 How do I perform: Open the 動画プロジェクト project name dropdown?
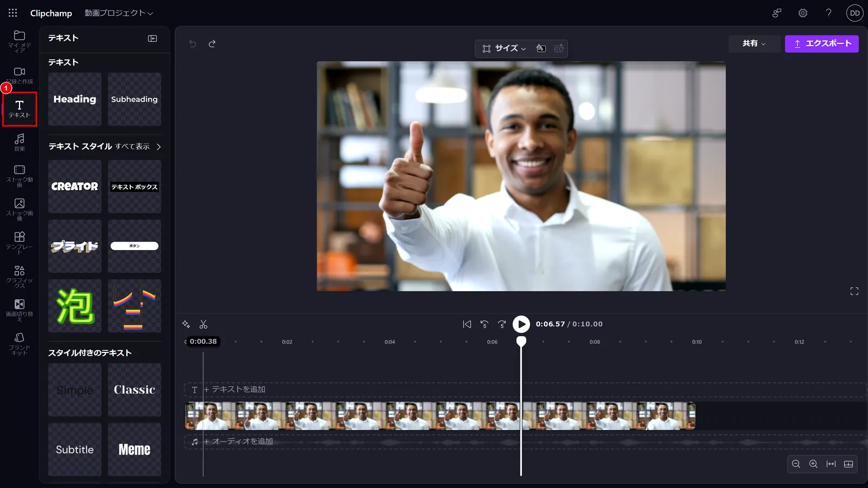[x=119, y=13]
